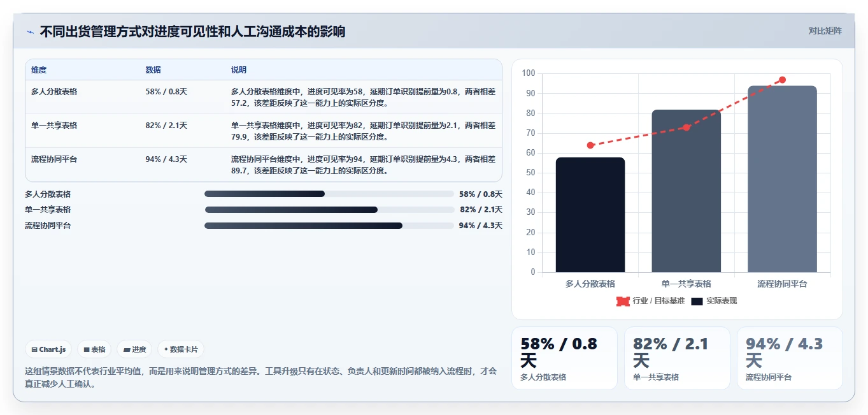
Task: Select the 数据 column header
Action: click(x=153, y=70)
